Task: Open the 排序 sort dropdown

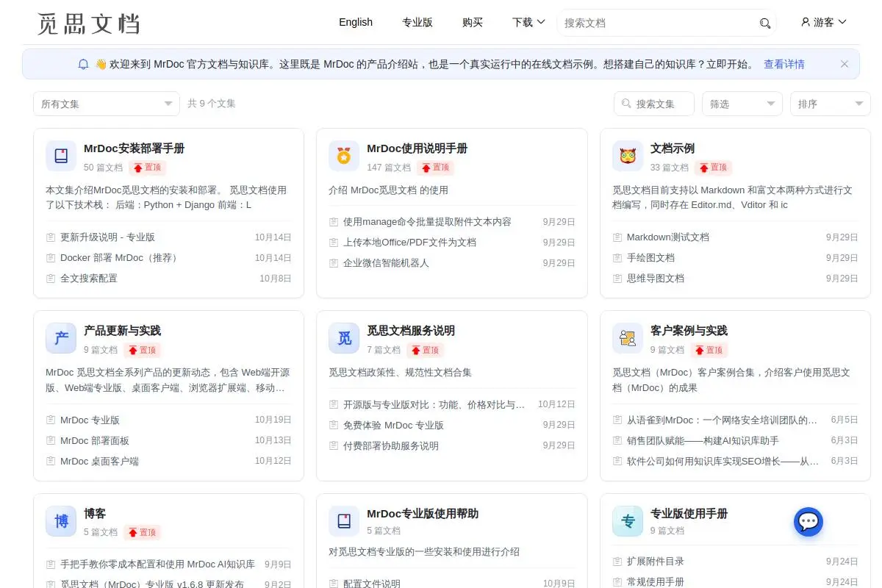Action: click(831, 104)
